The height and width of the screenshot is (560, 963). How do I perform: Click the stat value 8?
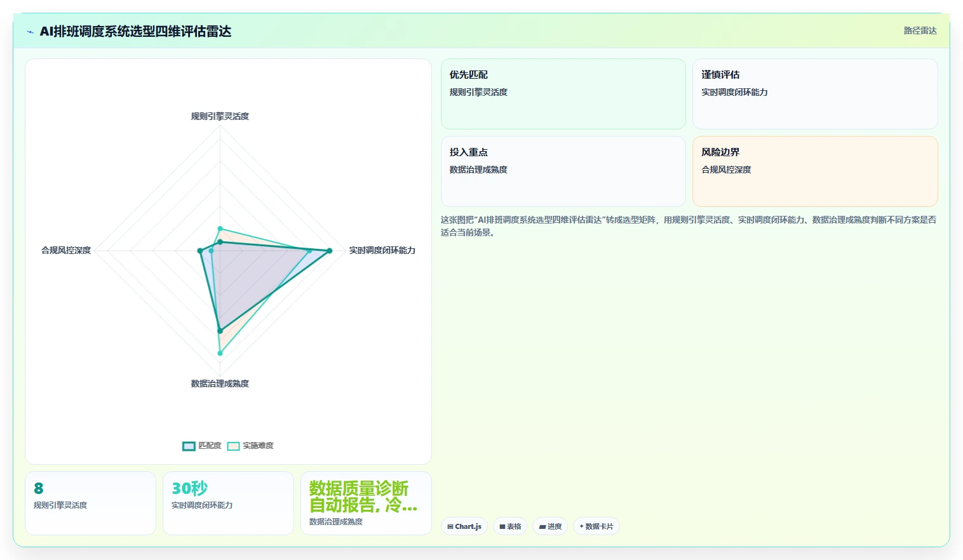(39, 488)
